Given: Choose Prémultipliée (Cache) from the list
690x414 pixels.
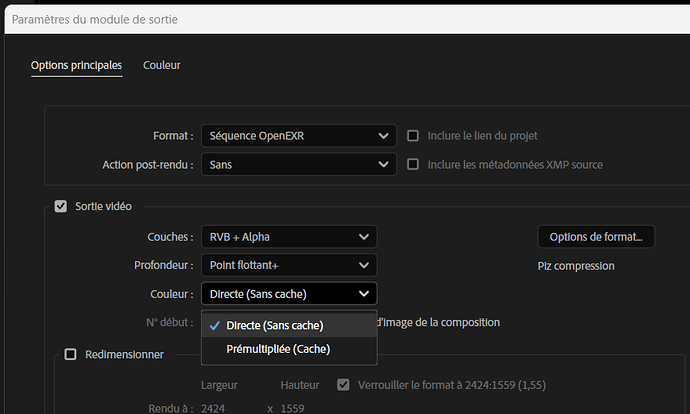Looking at the screenshot, I should (278, 349).
